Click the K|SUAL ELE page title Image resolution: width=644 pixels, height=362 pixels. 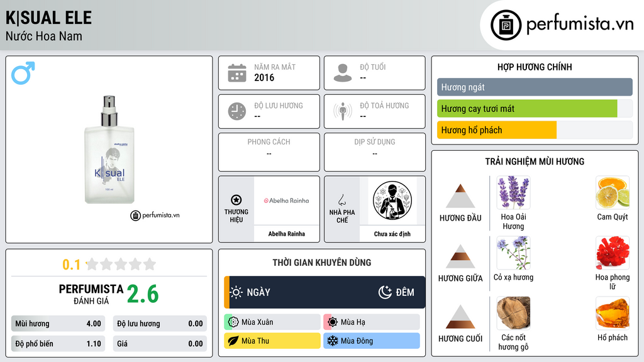pyautogui.click(x=48, y=18)
